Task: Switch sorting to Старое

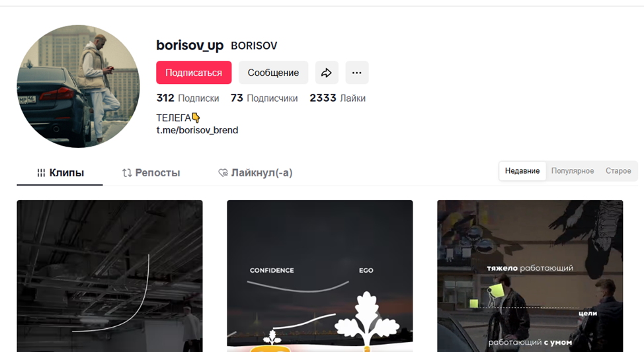Action: (618, 170)
